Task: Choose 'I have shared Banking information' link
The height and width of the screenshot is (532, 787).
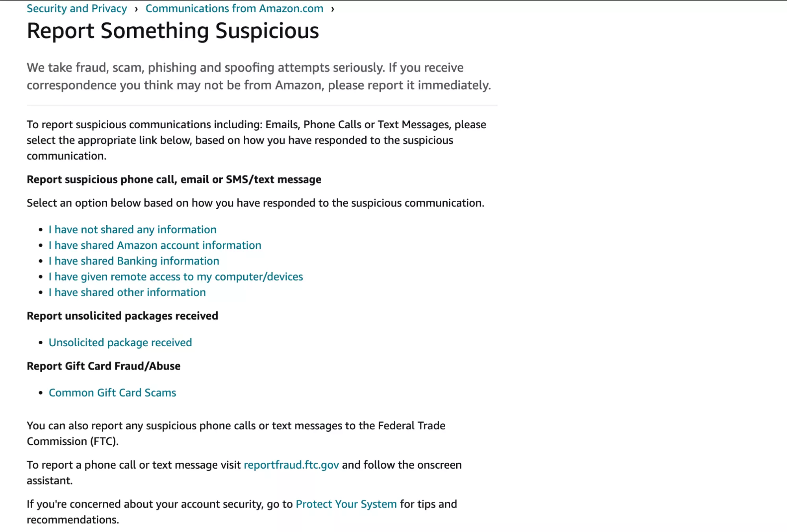Action: pos(134,261)
